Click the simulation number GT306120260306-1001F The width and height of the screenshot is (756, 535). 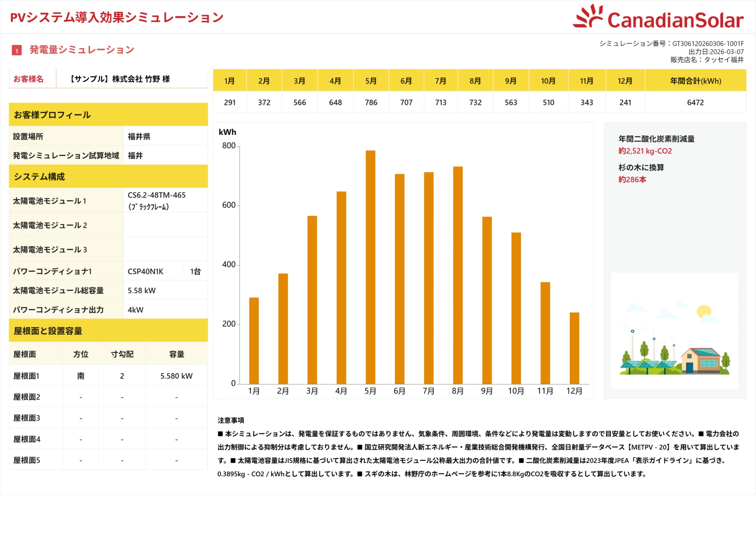(x=708, y=43)
